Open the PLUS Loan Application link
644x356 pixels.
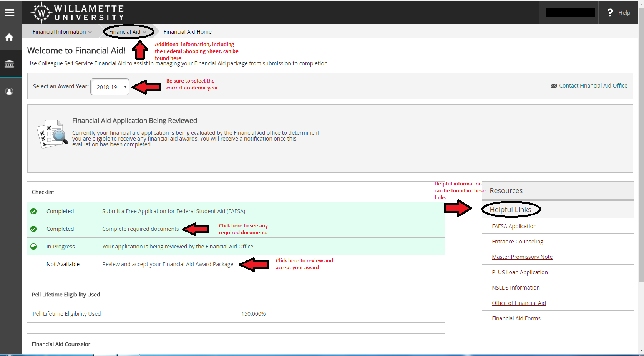tap(520, 272)
